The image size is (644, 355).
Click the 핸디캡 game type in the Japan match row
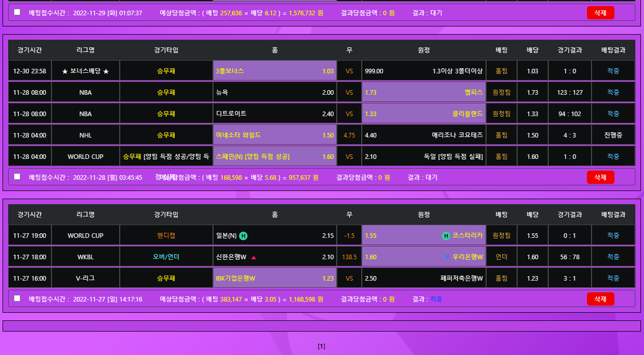click(x=166, y=236)
